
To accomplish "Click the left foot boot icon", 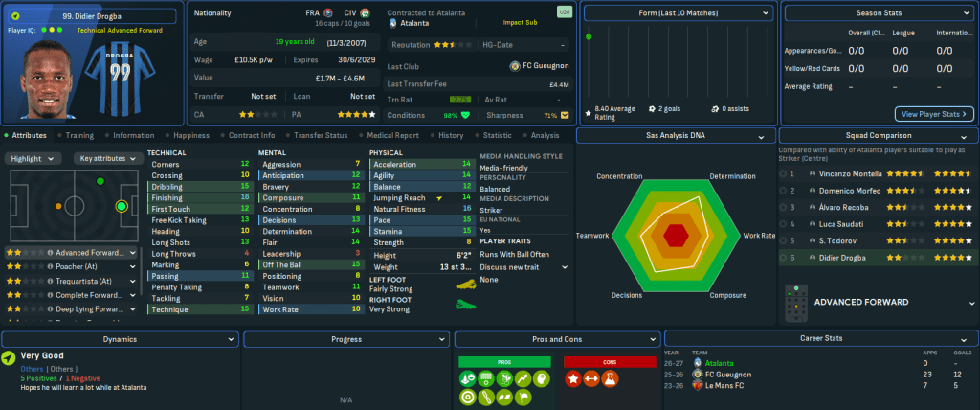I will tap(463, 285).
